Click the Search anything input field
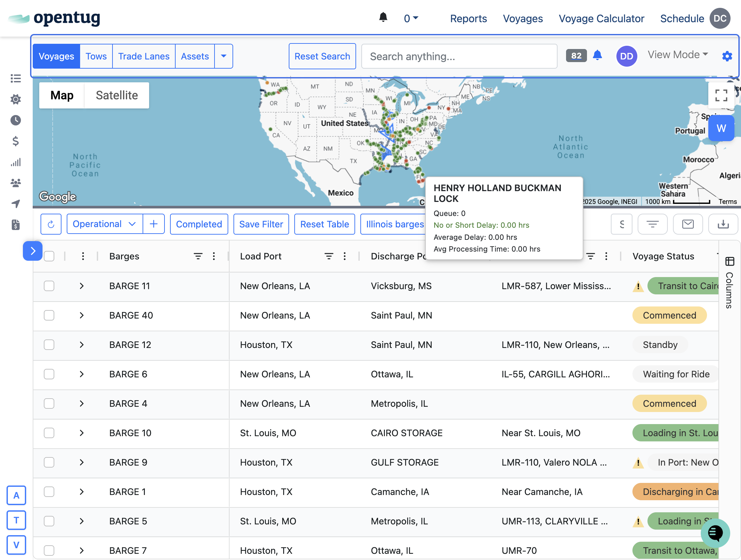Image resolution: width=741 pixels, height=560 pixels. pos(459,56)
